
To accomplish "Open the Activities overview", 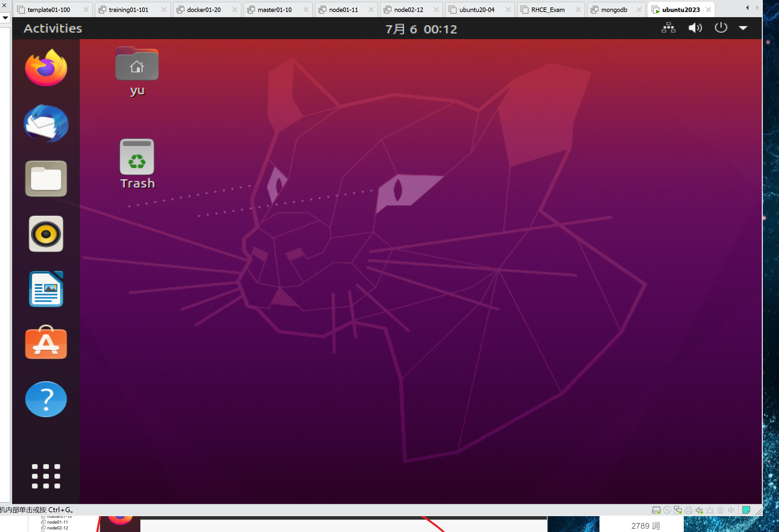I will tap(53, 28).
